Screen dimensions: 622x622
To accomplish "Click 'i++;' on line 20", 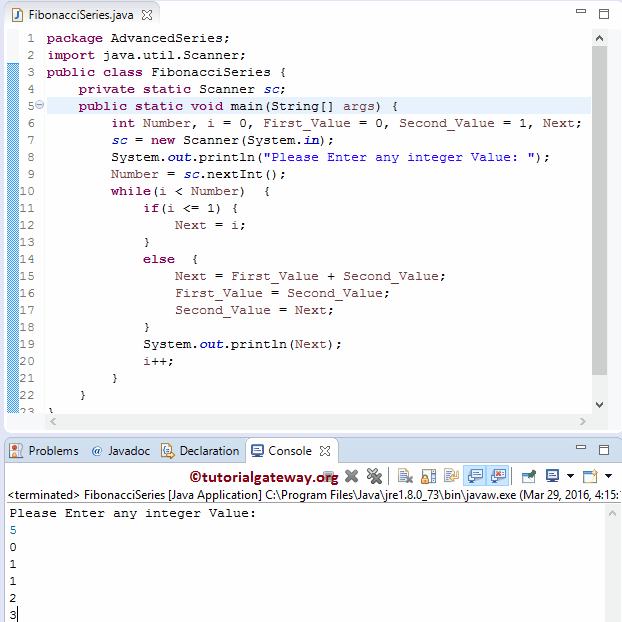I will (158, 361).
